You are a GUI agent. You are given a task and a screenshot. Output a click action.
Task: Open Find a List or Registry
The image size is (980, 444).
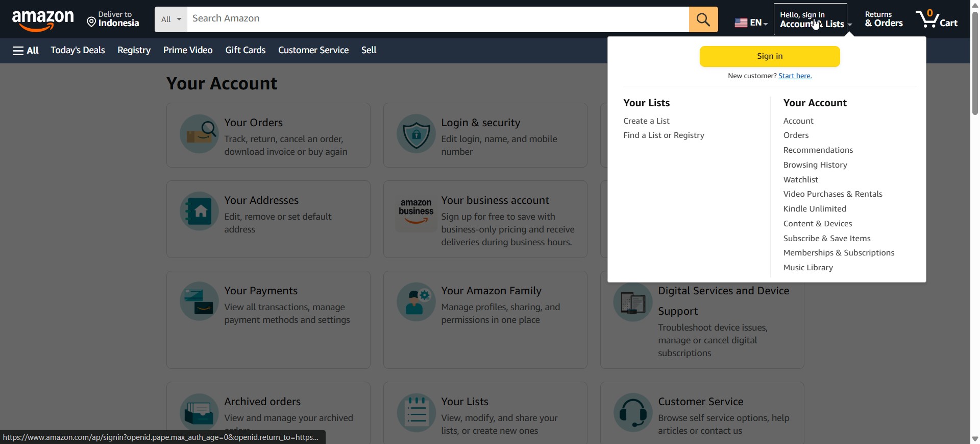tap(664, 135)
